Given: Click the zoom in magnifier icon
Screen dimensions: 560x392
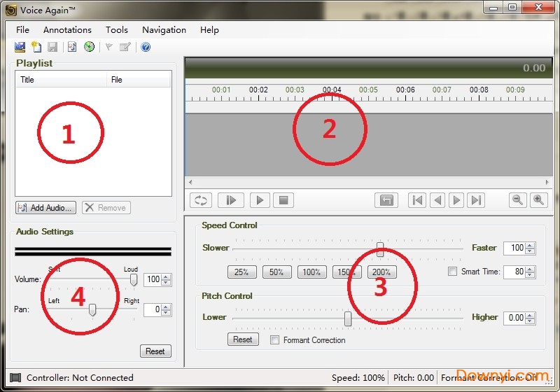Looking at the screenshot, I should coord(538,200).
